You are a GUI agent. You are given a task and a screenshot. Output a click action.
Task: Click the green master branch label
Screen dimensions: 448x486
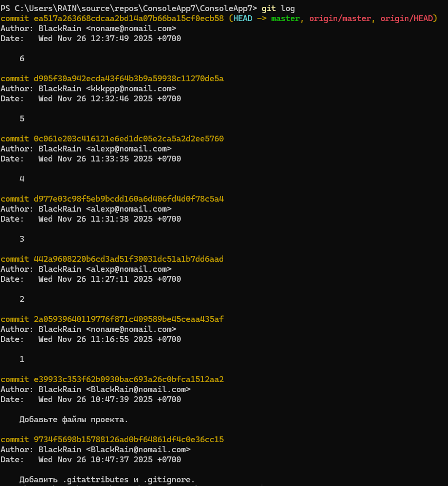tap(285, 18)
